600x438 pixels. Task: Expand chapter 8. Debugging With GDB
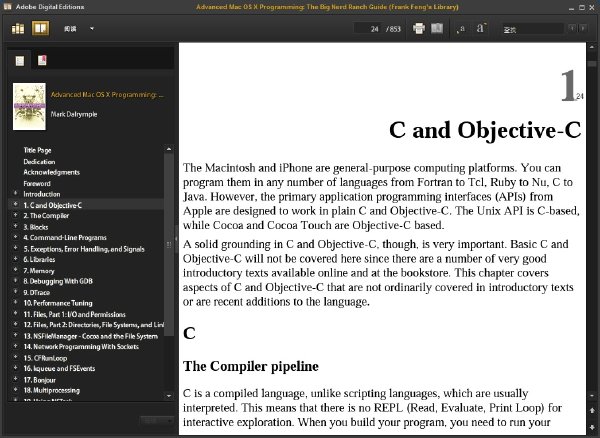[x=15, y=280]
